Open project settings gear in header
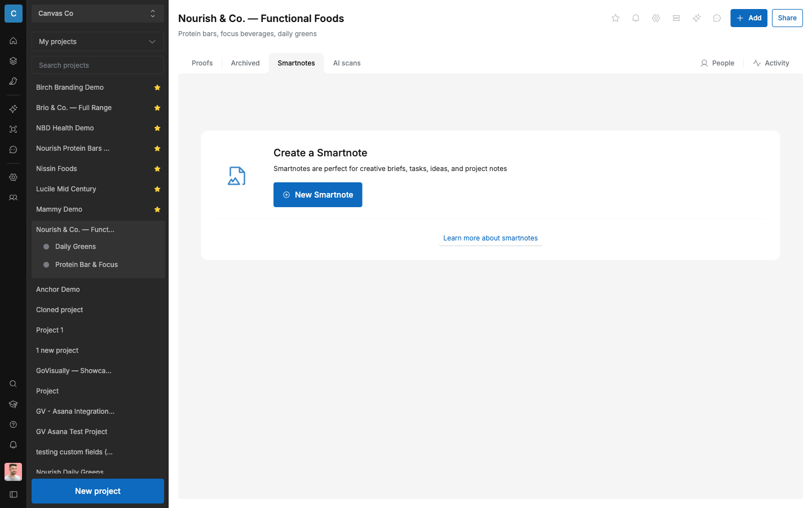 (x=656, y=18)
